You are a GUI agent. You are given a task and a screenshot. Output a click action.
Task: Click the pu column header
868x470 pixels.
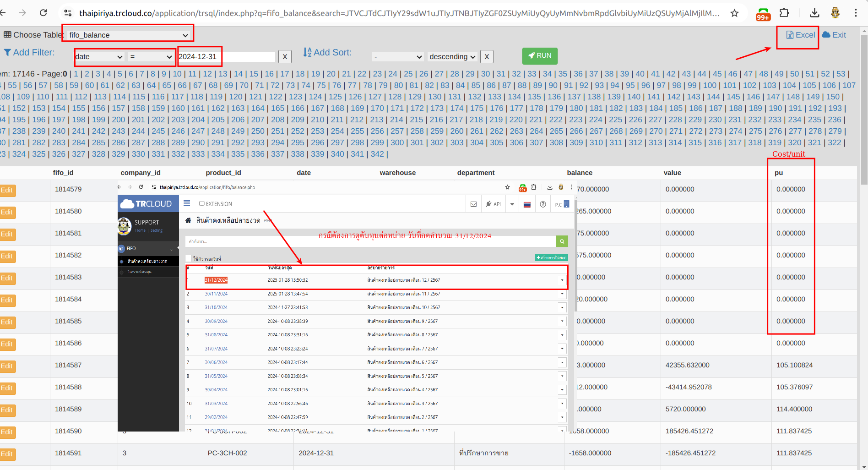[779, 173]
